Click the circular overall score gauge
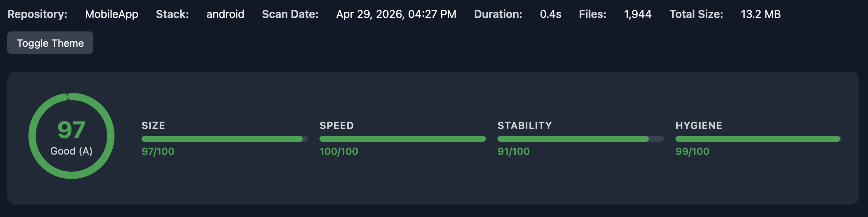This screenshot has width=868, height=217. click(x=71, y=136)
